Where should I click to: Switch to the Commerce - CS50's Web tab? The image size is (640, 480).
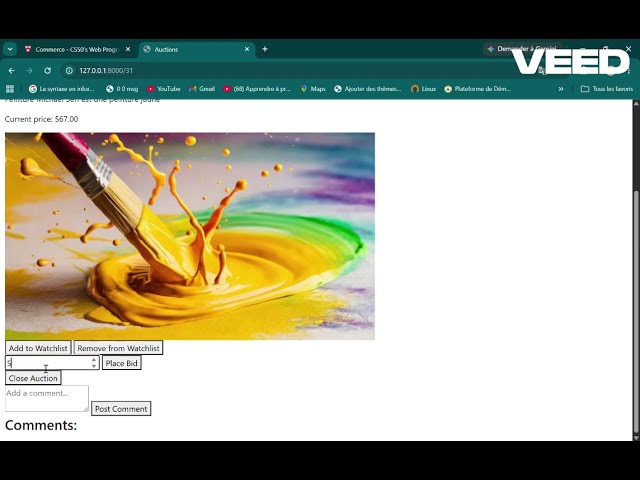coord(78,49)
